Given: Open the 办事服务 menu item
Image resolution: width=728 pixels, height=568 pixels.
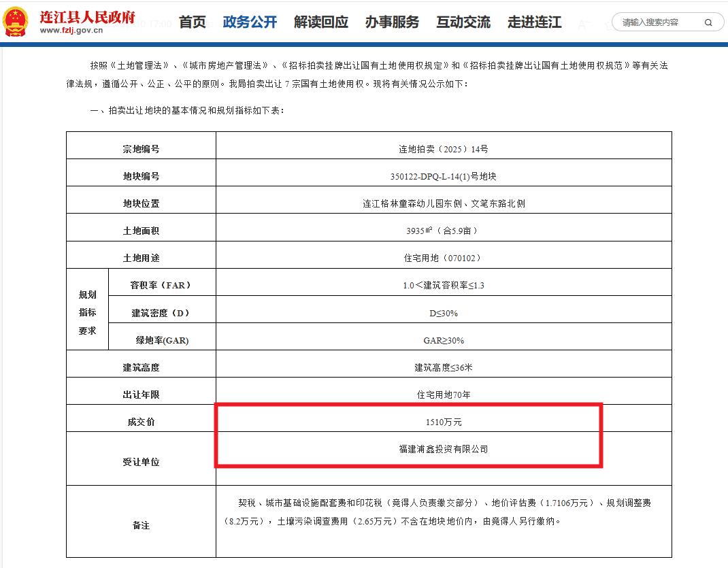Looking at the screenshot, I should pos(392,22).
